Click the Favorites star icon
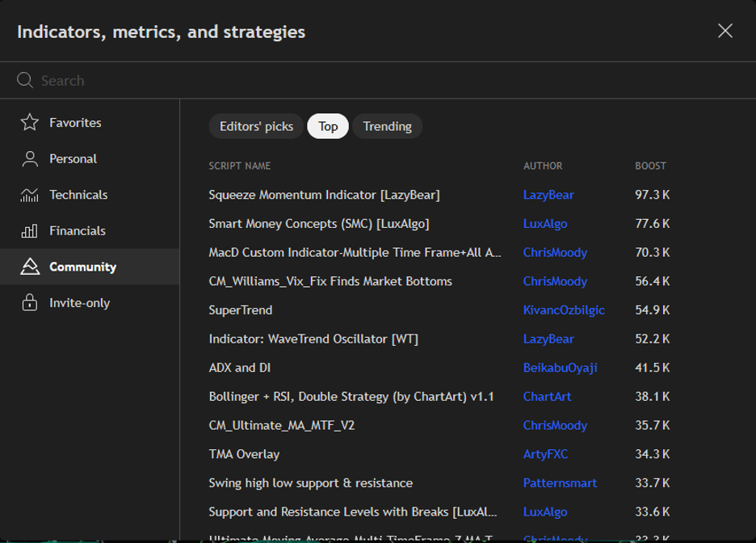756x543 pixels. pyautogui.click(x=30, y=123)
